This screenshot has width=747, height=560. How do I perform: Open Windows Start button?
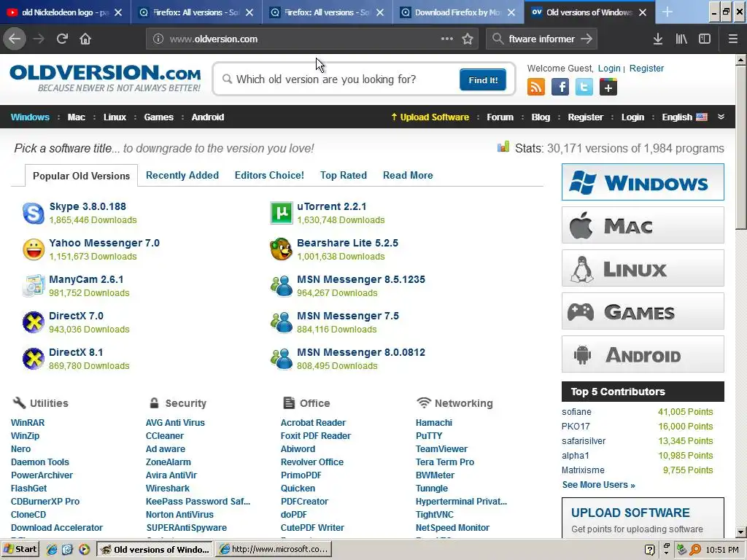click(x=20, y=549)
